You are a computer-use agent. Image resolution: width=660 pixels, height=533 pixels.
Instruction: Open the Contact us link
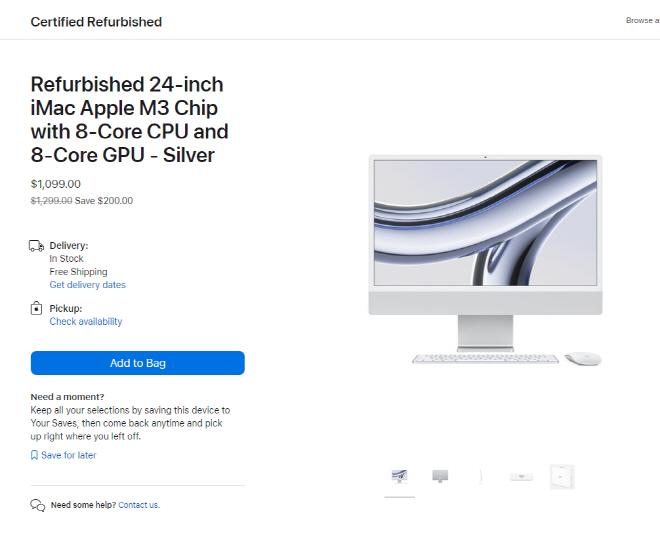(139, 505)
